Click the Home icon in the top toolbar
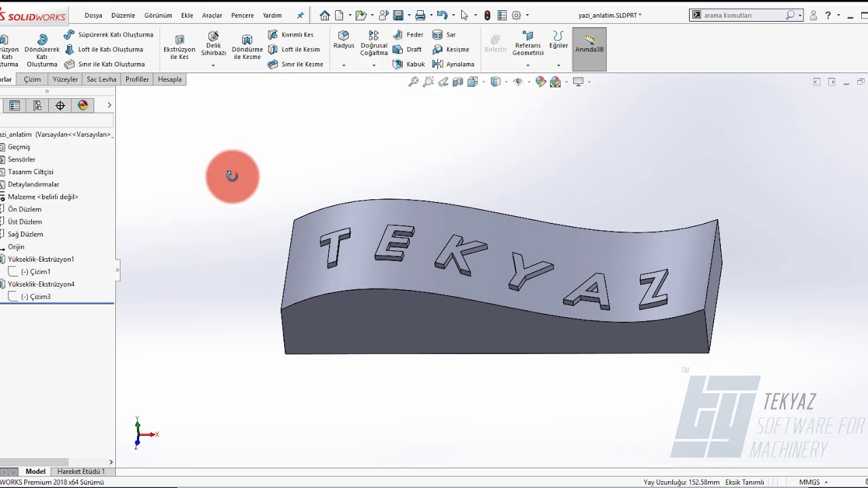 click(x=325, y=15)
